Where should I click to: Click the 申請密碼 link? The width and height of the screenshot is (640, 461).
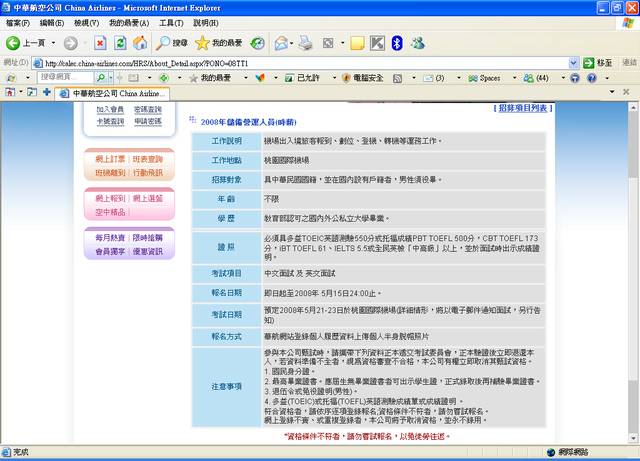point(148,121)
